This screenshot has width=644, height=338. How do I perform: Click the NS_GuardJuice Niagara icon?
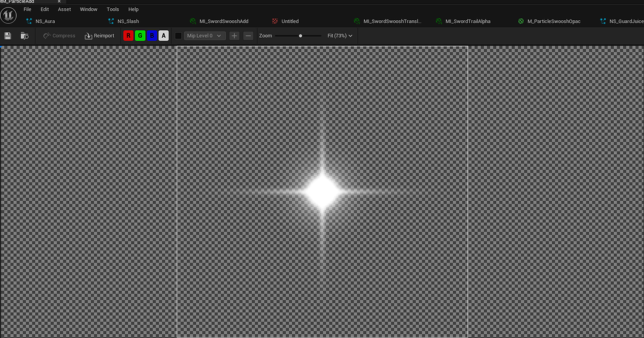pos(603,21)
